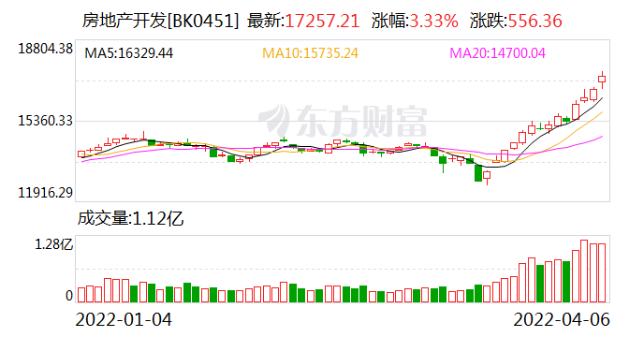Click the last red volume bar on right
644x337 pixels.
tap(602, 273)
